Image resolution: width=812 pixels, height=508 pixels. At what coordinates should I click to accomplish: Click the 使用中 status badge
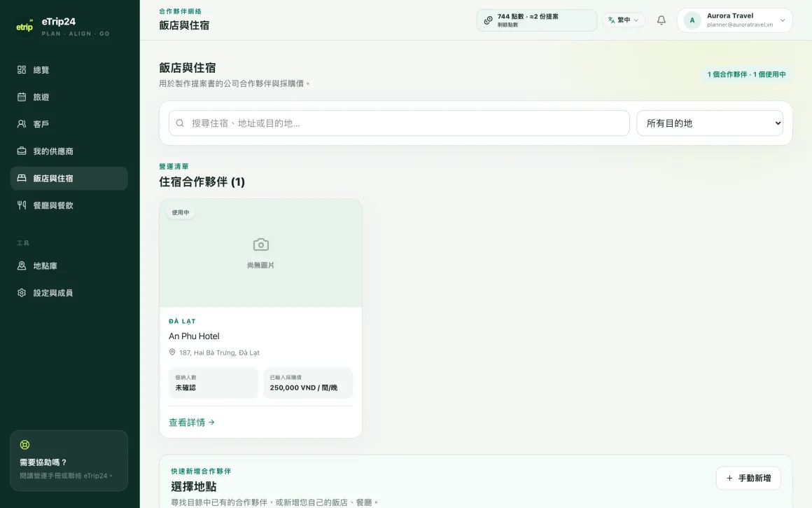coord(180,212)
